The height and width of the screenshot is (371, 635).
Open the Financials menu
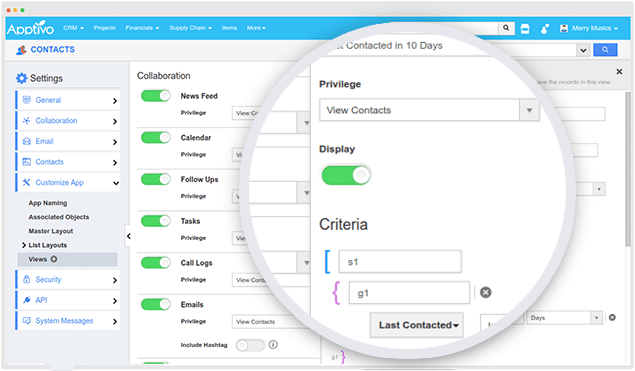click(x=142, y=28)
